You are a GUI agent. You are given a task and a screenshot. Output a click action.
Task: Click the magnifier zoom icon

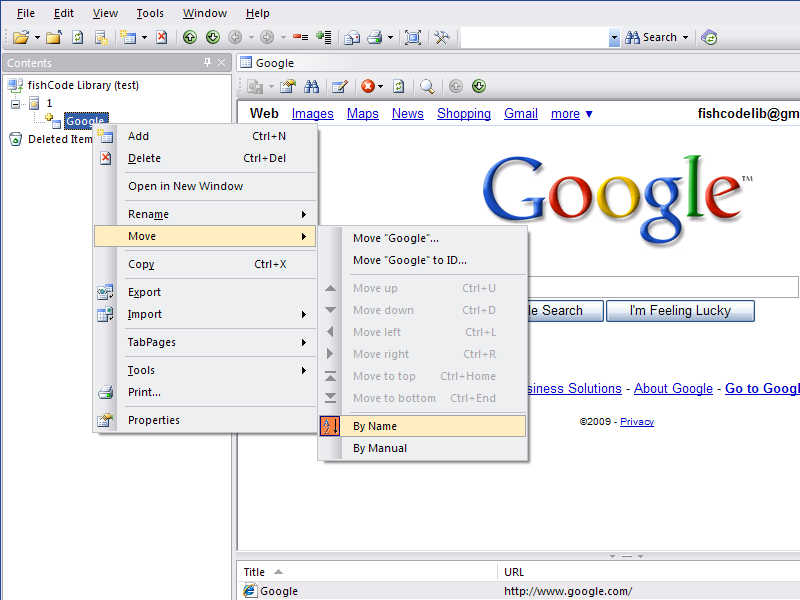coord(427,86)
